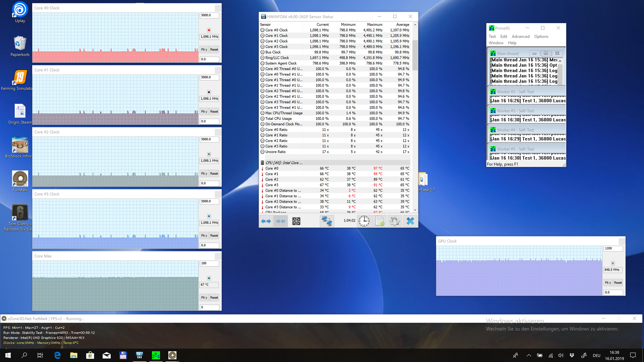Close sensors with blue X icon

pos(410,221)
